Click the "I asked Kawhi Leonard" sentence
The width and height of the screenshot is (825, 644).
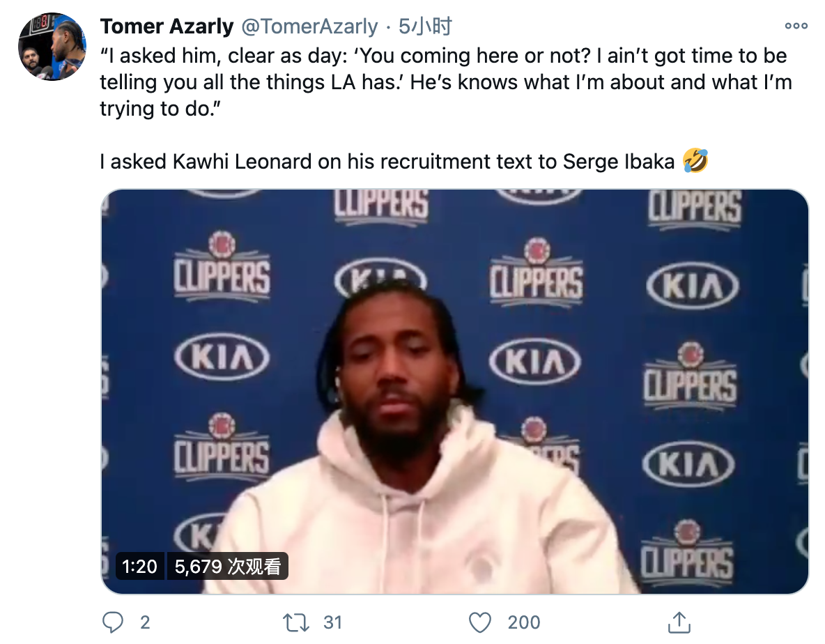[x=387, y=162]
